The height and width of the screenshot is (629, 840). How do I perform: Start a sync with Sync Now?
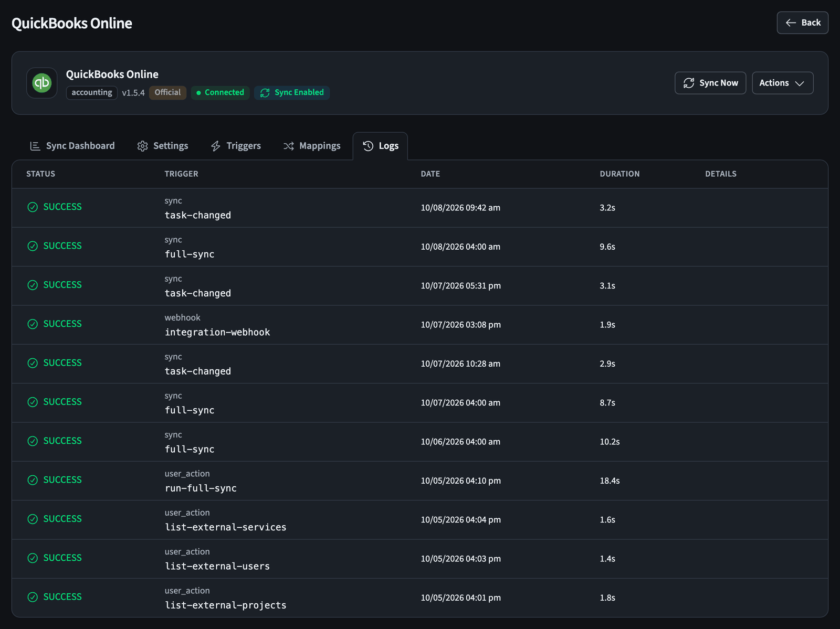point(710,83)
